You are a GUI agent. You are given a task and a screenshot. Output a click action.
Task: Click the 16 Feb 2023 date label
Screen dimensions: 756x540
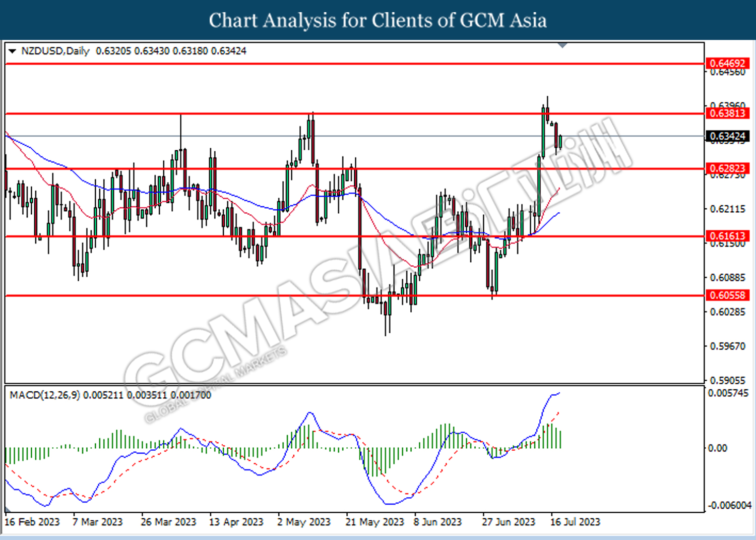(x=32, y=522)
